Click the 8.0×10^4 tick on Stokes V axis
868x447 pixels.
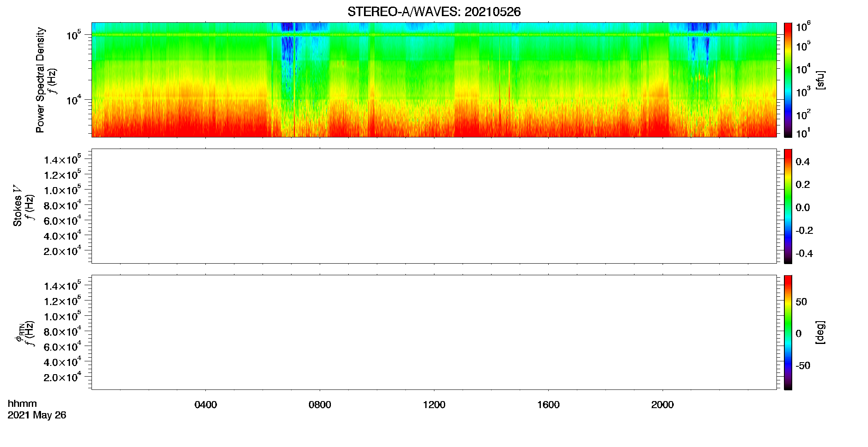[62, 205]
